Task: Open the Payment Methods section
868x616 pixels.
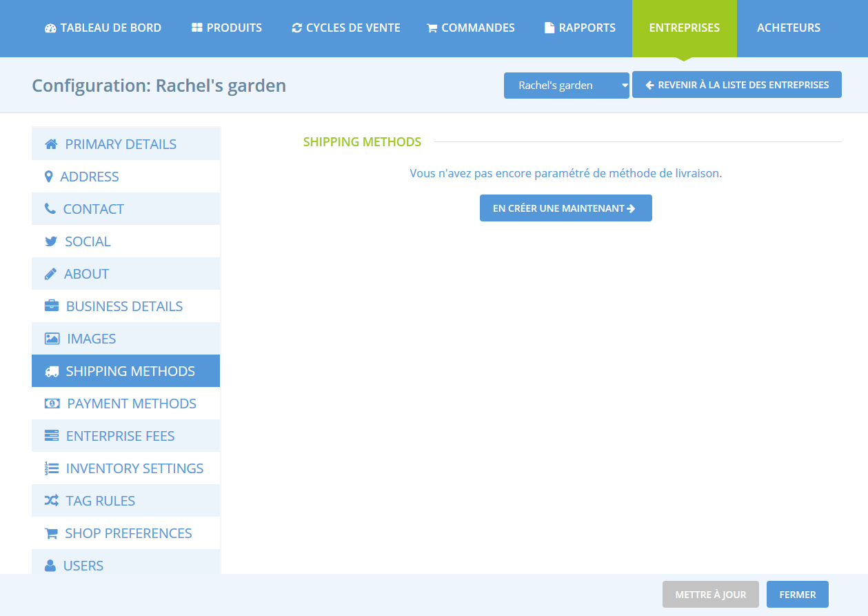Action: tap(126, 404)
